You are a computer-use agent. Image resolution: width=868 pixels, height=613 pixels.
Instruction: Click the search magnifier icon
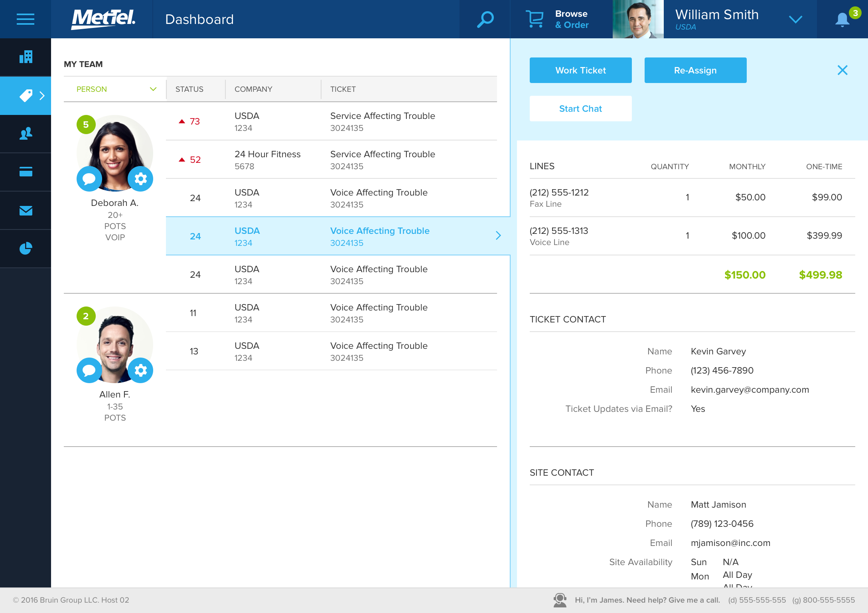[x=485, y=19]
